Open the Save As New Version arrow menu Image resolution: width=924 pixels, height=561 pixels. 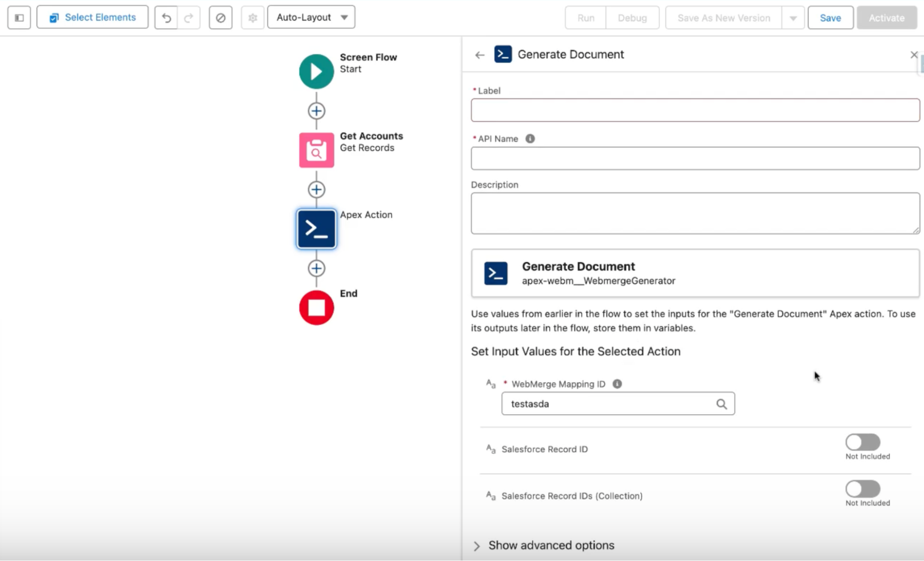793,18
